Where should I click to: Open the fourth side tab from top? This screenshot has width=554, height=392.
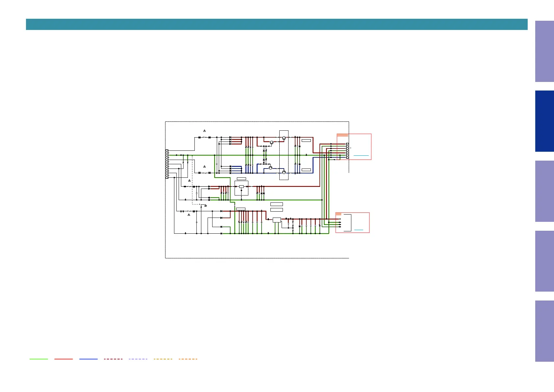pyautogui.click(x=544, y=261)
